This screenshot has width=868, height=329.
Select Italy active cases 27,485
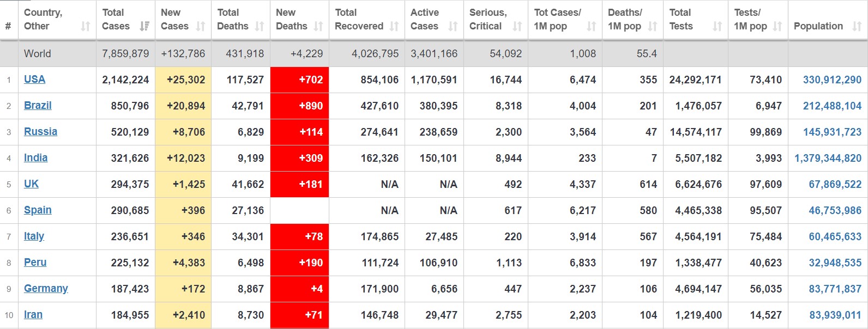(x=441, y=236)
